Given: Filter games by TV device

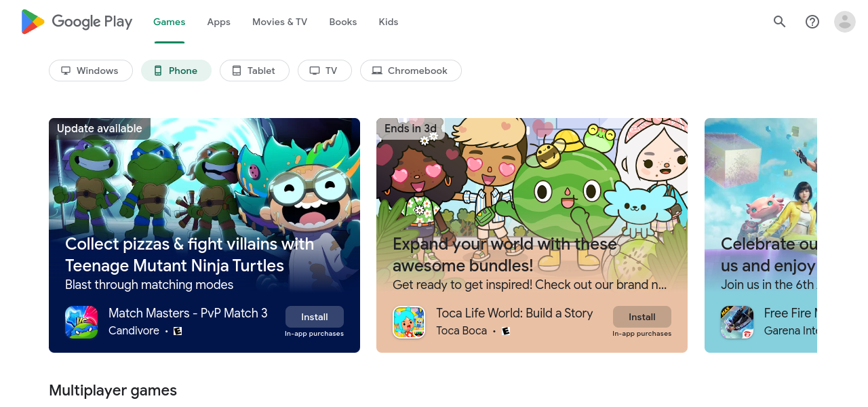Looking at the screenshot, I should pyautogui.click(x=324, y=71).
